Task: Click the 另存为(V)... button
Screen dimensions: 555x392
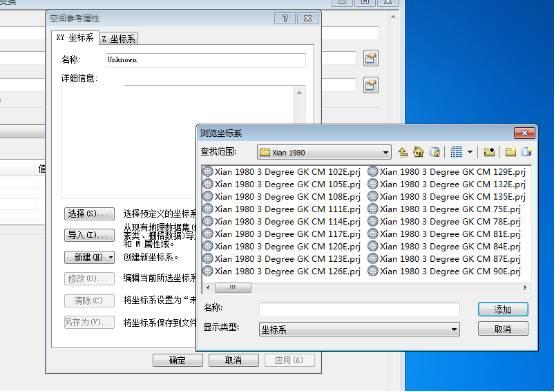Action: 89,322
